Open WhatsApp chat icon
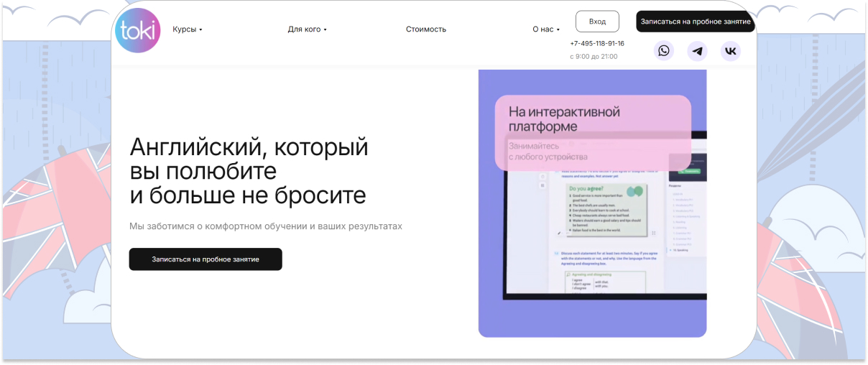 tap(663, 51)
